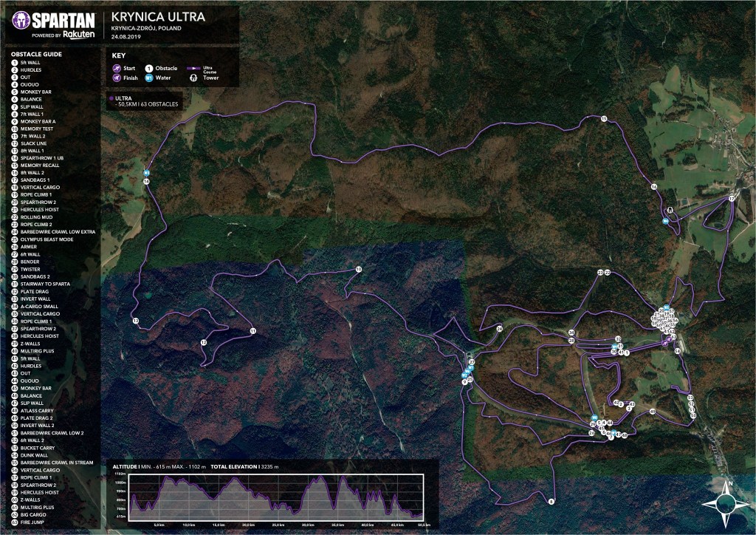Click obstacle marker 10 on the map
The image size is (756, 535).
point(358,270)
